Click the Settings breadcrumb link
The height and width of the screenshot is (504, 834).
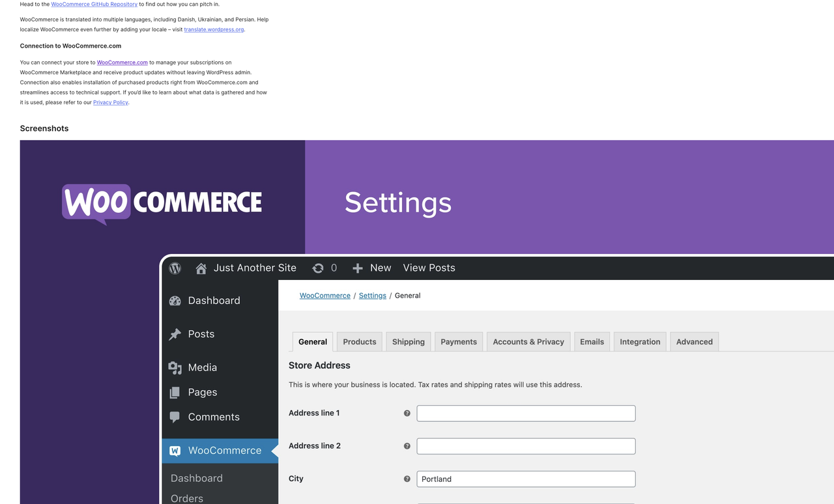tap(372, 296)
